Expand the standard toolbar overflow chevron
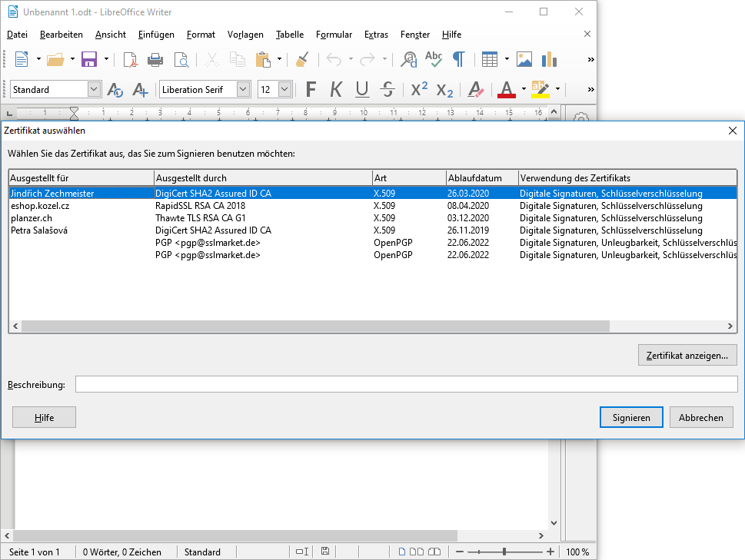The image size is (745, 560). (x=590, y=60)
